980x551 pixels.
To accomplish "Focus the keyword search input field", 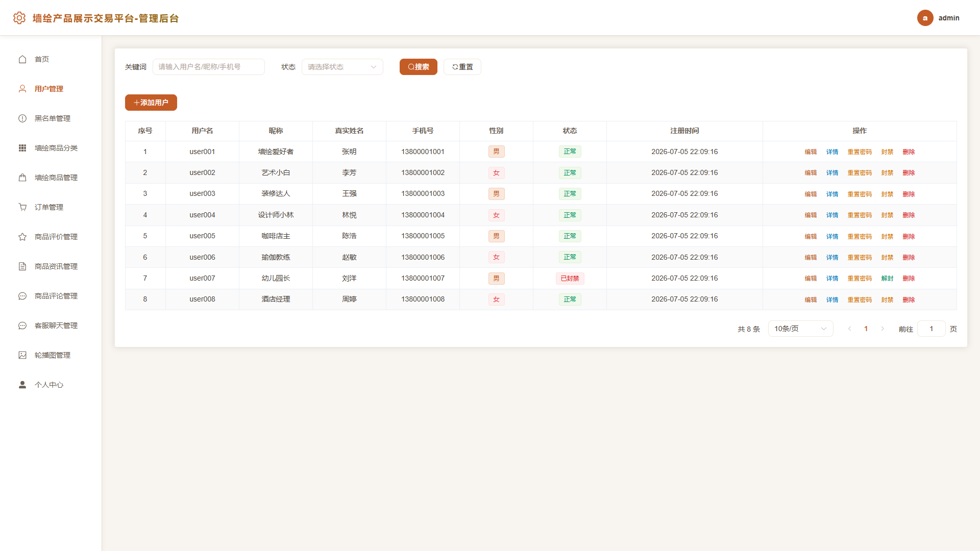I will point(208,67).
